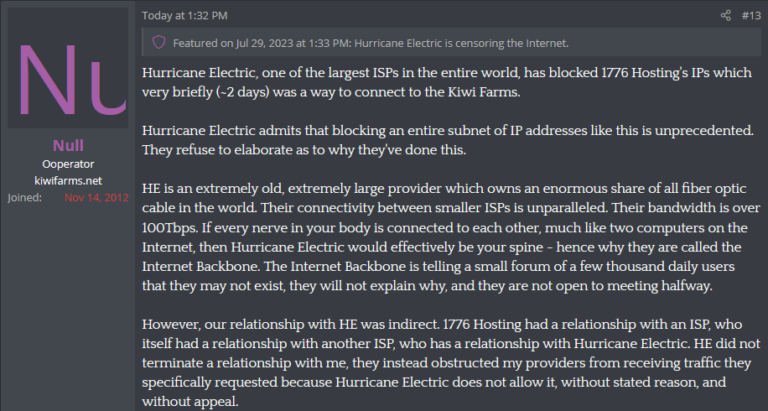Click the paragraph starting 'Hurricane Electric admits'

[448, 140]
